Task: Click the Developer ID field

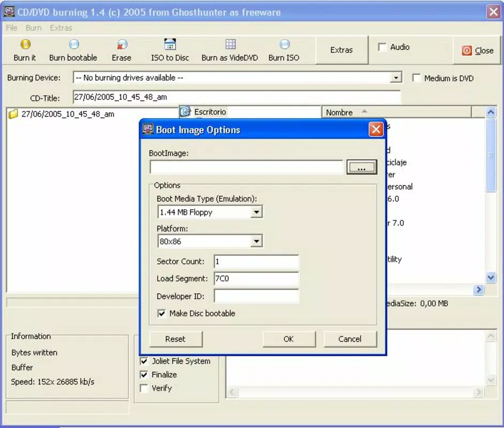Action: pyautogui.click(x=256, y=296)
